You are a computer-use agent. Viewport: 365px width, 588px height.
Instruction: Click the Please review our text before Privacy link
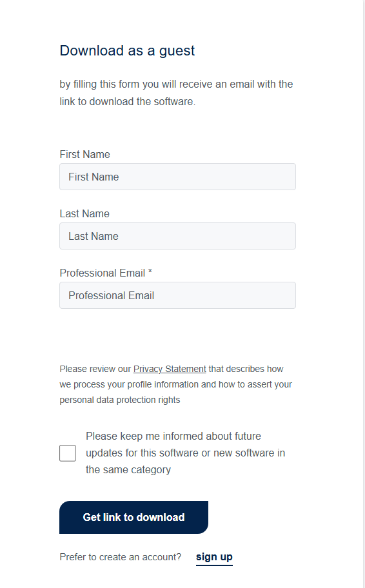95,369
